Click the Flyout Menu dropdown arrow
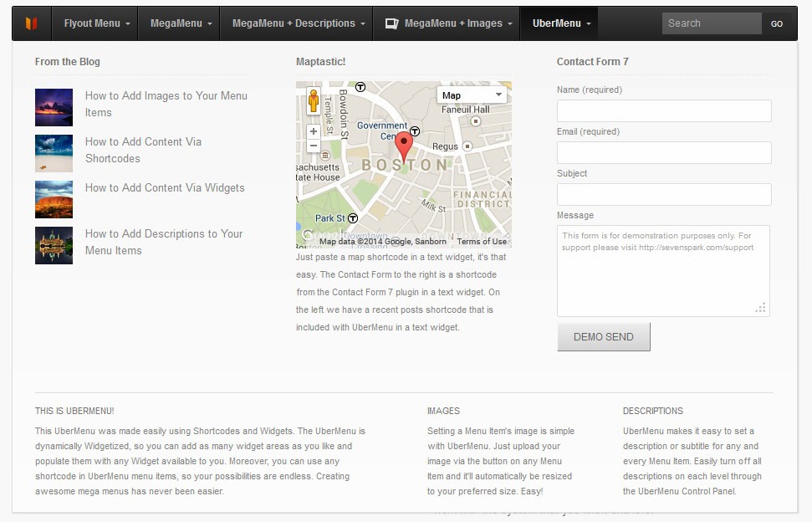Image resolution: width=812 pixels, height=522 pixels. [x=127, y=23]
